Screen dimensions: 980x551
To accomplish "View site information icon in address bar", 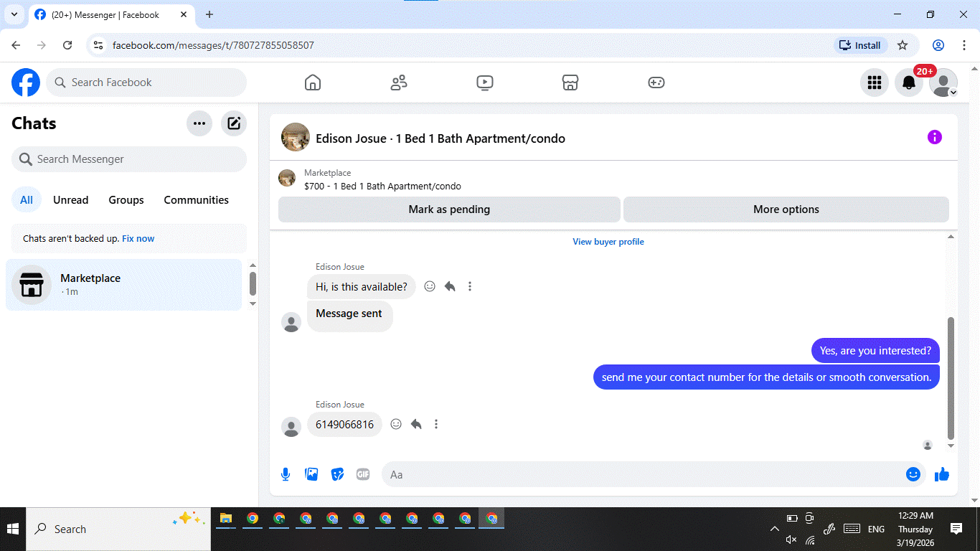I will pos(99,45).
